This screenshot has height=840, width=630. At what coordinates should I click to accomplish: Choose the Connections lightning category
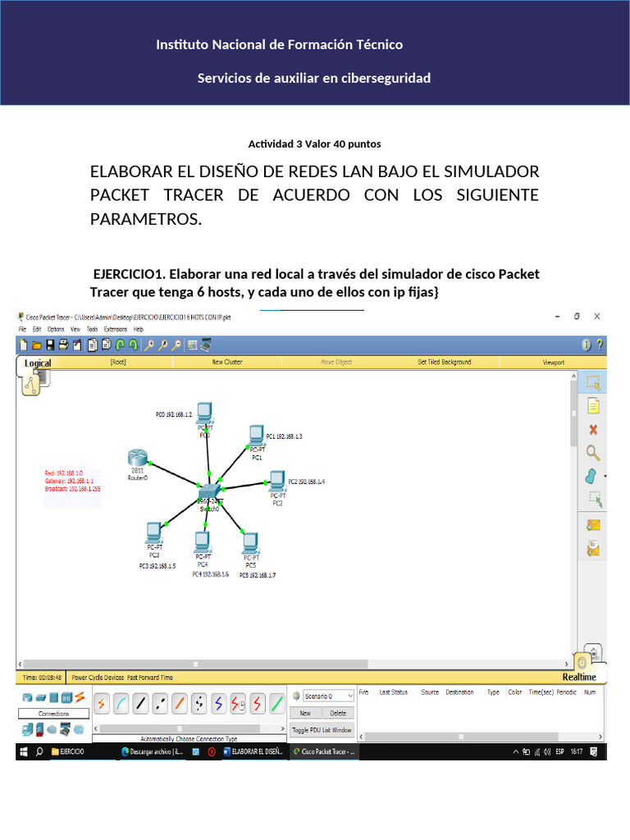point(80,697)
